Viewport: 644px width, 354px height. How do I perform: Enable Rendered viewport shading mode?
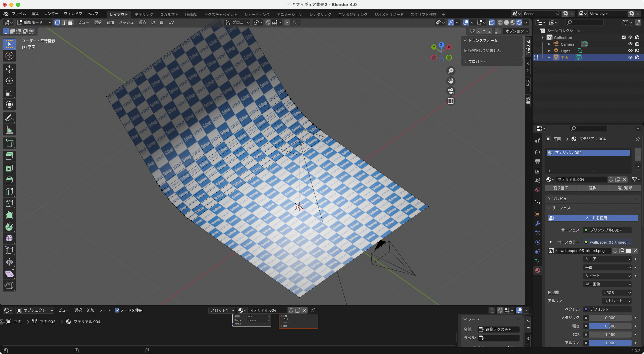click(519, 22)
